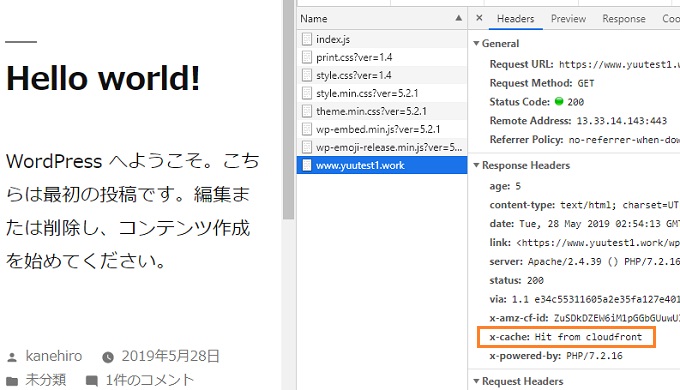The height and width of the screenshot is (390, 680).
Task: Click the folder category icon beside 未分類
Action: pyautogui.click(x=12, y=381)
